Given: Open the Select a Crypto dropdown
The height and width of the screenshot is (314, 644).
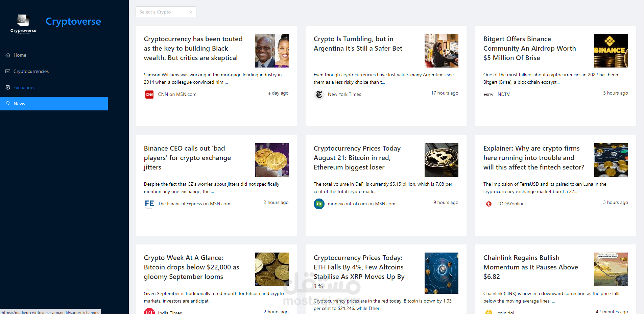Looking at the screenshot, I should (x=162, y=12).
